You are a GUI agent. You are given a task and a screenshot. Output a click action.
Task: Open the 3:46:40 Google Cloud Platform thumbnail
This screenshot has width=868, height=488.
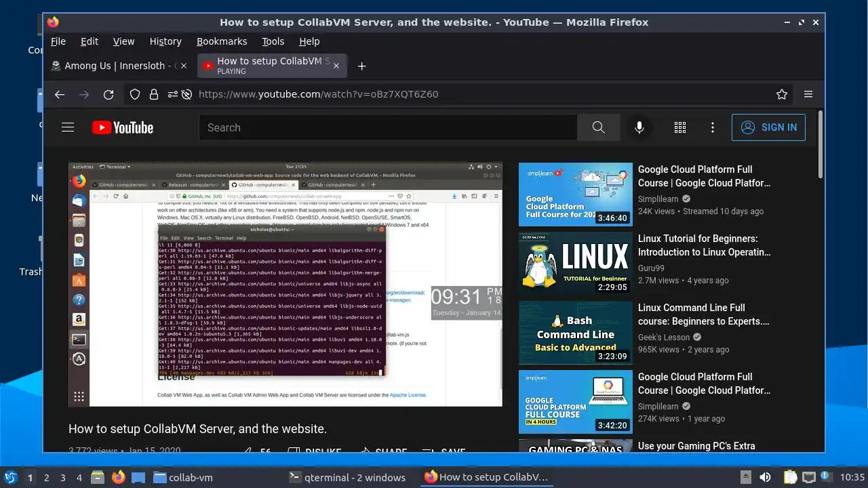point(576,195)
